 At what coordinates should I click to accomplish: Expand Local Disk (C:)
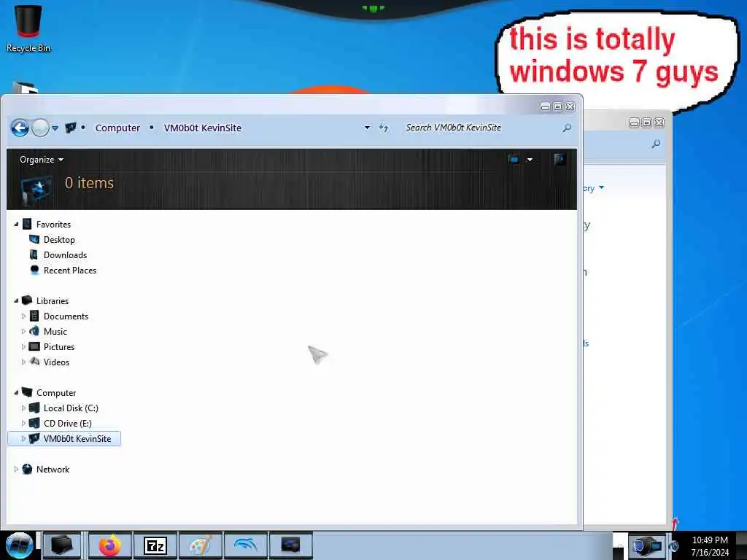(x=23, y=408)
